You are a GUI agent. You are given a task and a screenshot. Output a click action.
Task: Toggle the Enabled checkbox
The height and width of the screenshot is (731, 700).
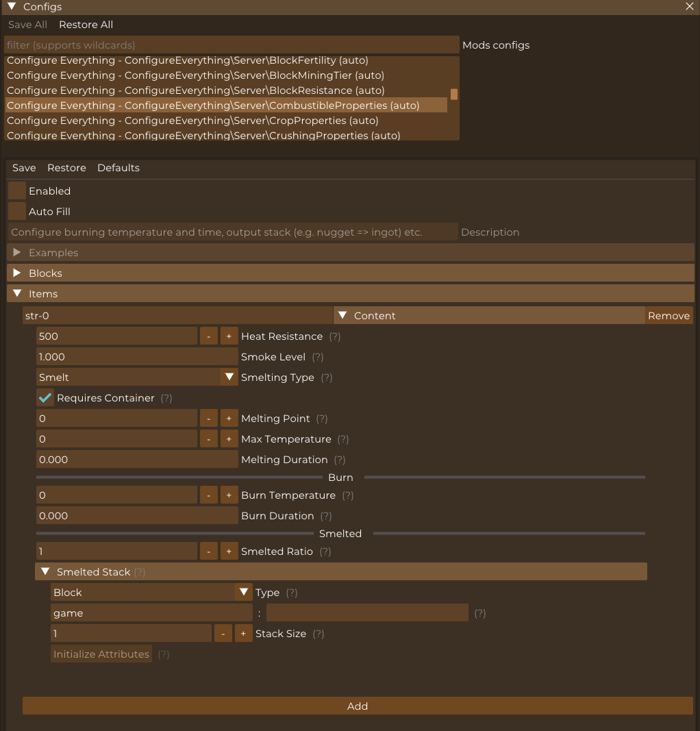(x=17, y=191)
